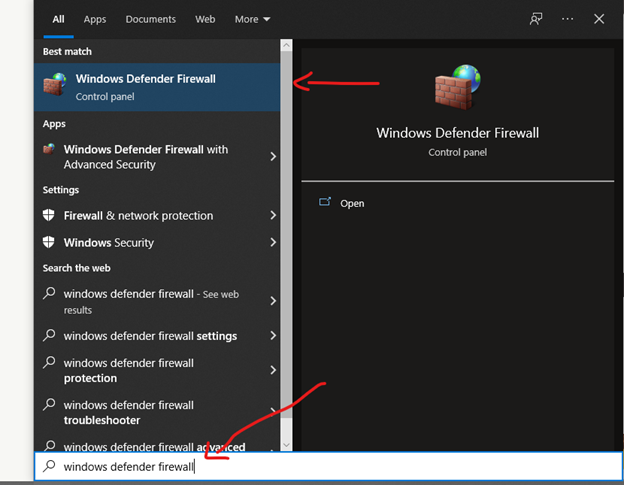The image size is (624, 485).
Task: Open Firewall & network protection setting
Action: click(157, 215)
